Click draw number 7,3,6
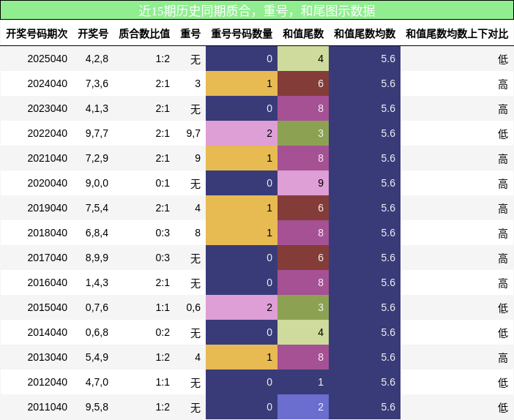 [x=97, y=83]
